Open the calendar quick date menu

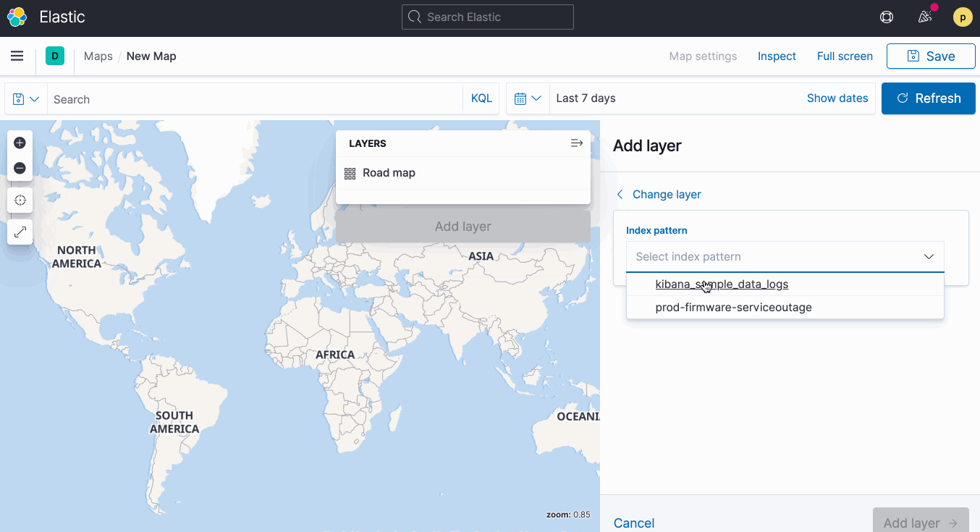point(528,98)
